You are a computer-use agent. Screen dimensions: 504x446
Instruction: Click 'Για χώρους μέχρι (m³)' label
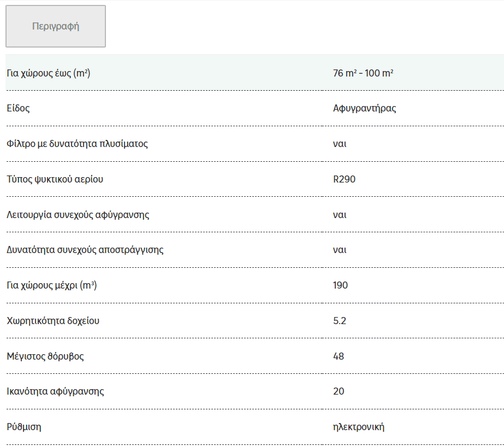[x=52, y=285]
